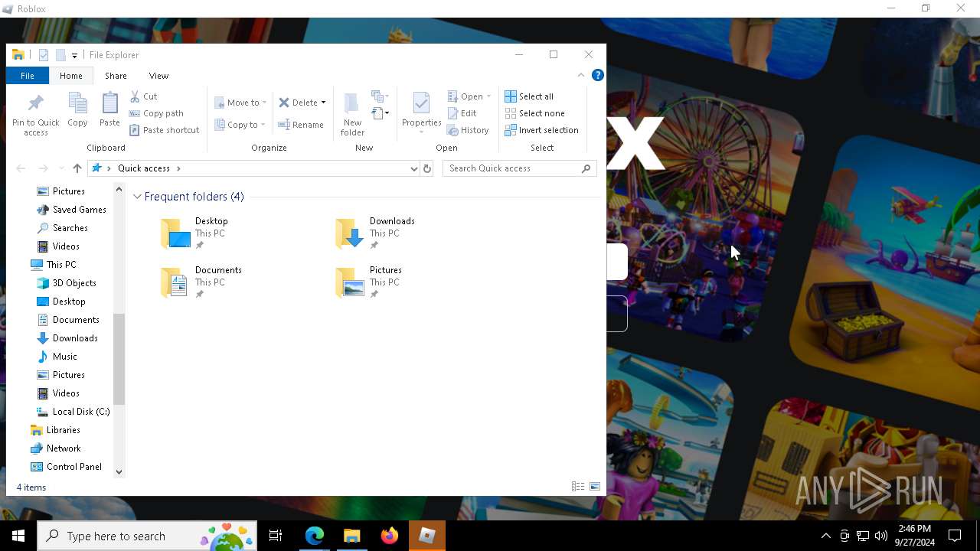Click Paste shortcut in ribbon
Screen dimensions: 980x551
pyautogui.click(x=164, y=130)
